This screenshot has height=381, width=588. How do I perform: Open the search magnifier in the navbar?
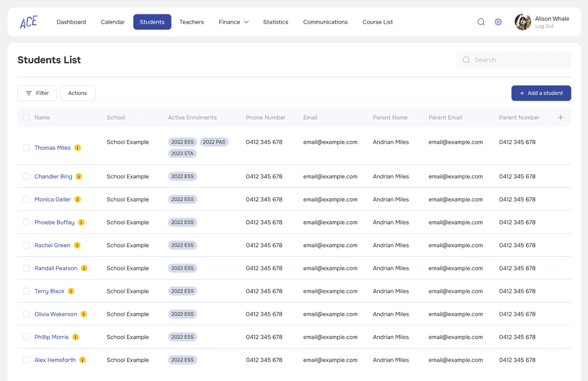(481, 22)
